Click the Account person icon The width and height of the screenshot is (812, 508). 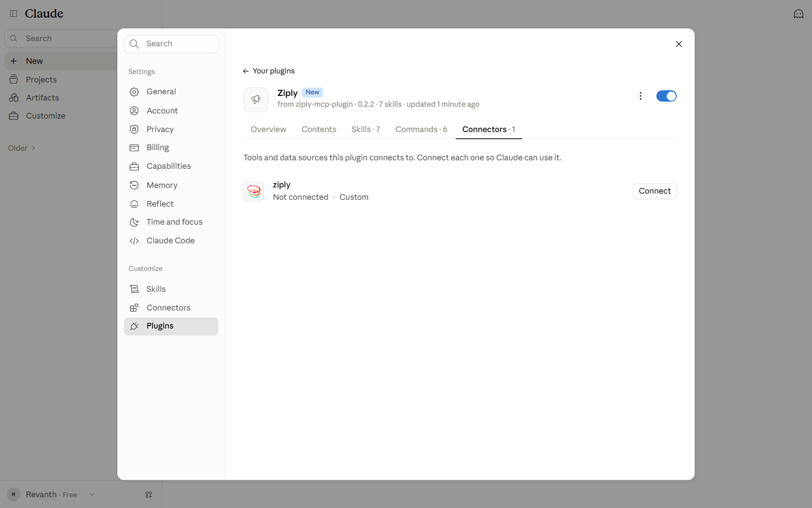click(x=134, y=111)
